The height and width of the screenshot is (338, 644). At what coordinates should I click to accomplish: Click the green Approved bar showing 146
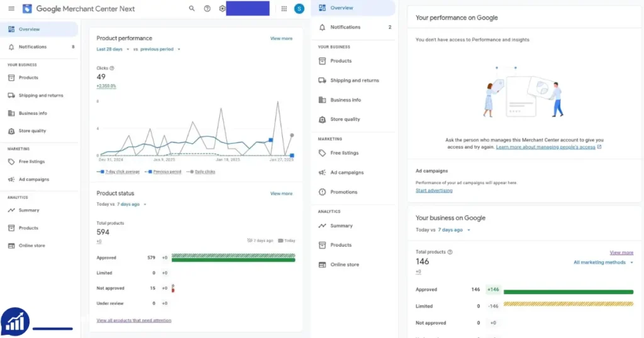pyautogui.click(x=569, y=292)
